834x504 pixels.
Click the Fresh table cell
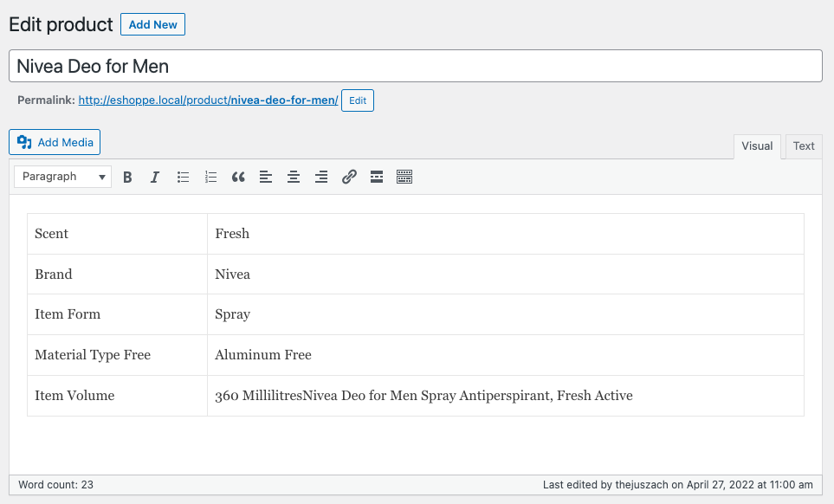point(505,234)
